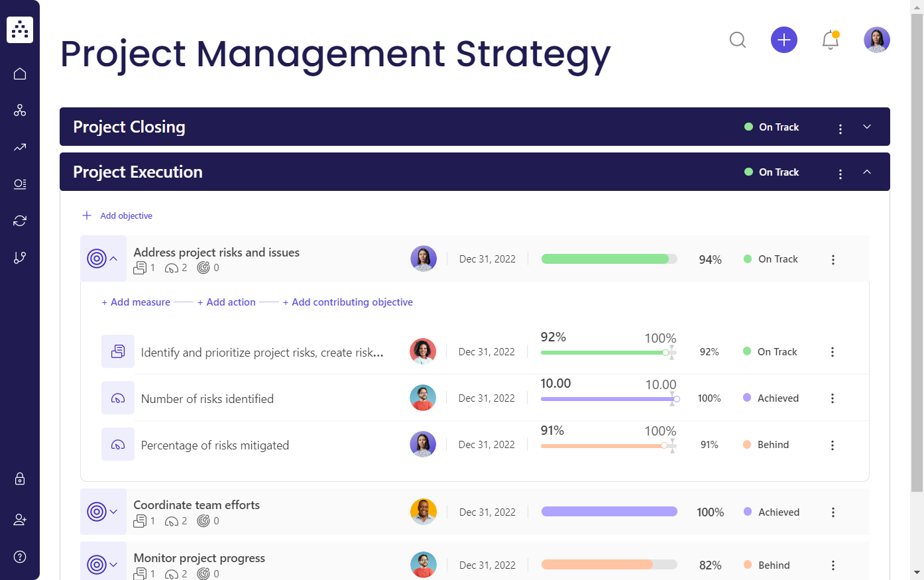
Task: Open the three-dot menu on Percentage of risks mitigated
Action: point(833,445)
